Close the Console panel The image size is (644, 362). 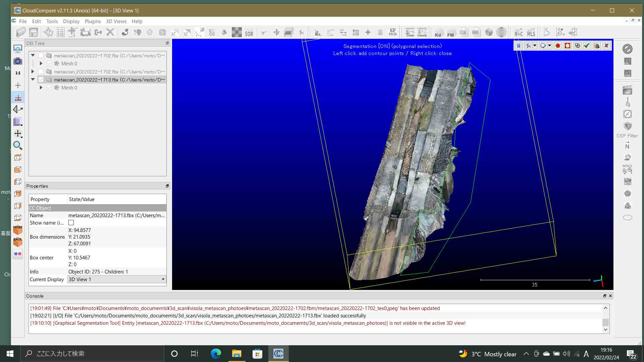pyautogui.click(x=610, y=296)
